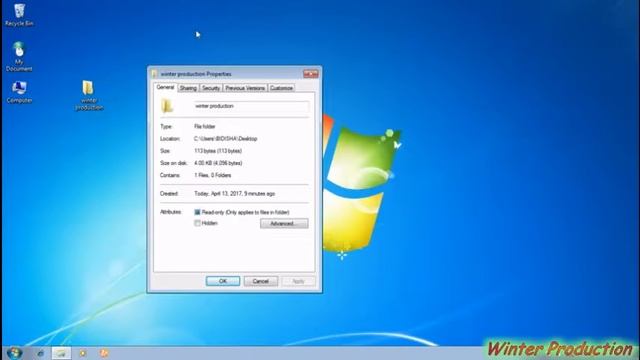Screen dimensions: 640x360
Task: Click the title bar folder icon
Action: pyautogui.click(x=154, y=74)
